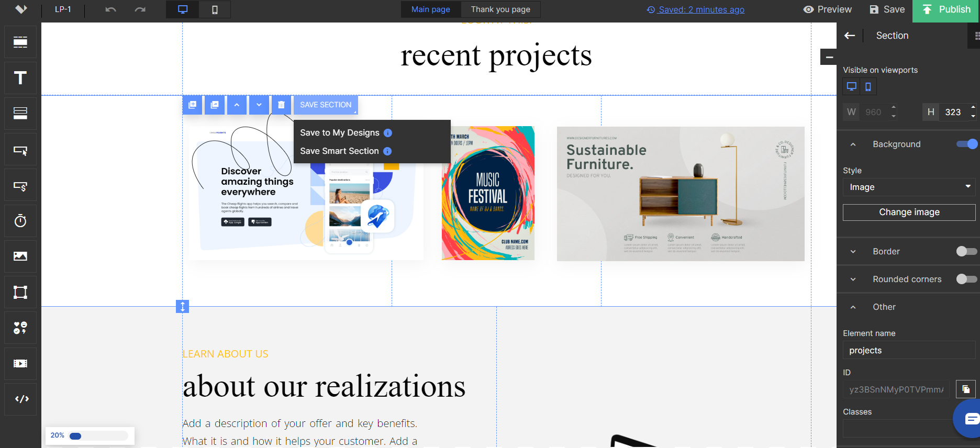Viewport: 980px width, 448px height.
Task: Select the Image widget in sidebar
Action: click(20, 256)
